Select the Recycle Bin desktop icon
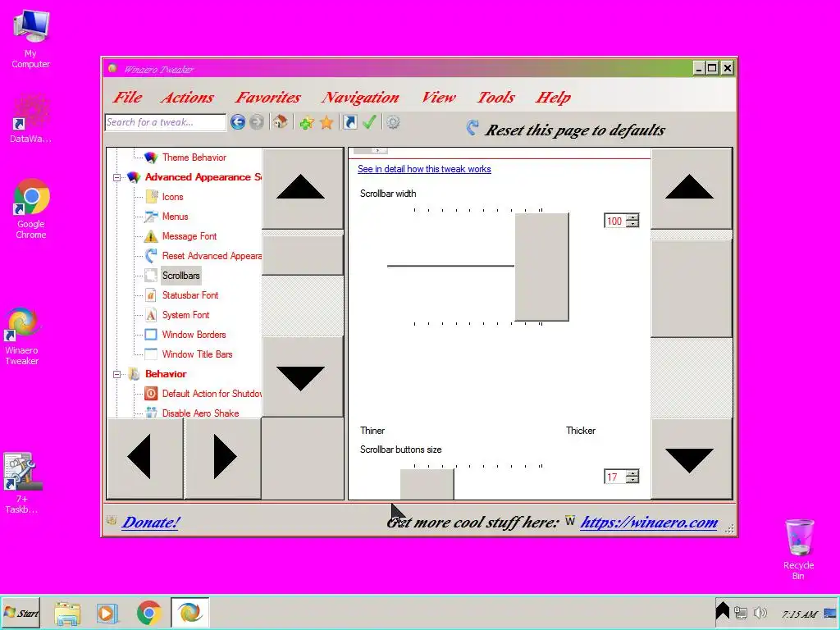Viewport: 840px width, 630px height. 799,549
